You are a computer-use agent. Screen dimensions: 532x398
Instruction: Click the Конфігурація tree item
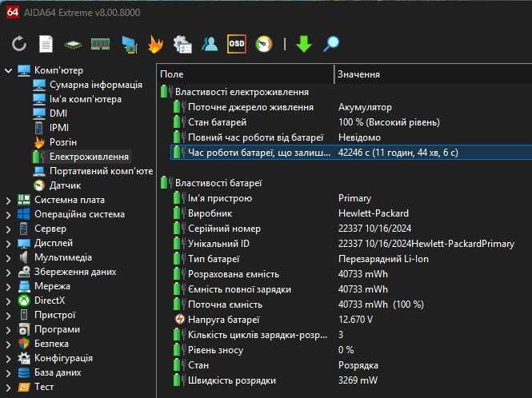[63, 358]
